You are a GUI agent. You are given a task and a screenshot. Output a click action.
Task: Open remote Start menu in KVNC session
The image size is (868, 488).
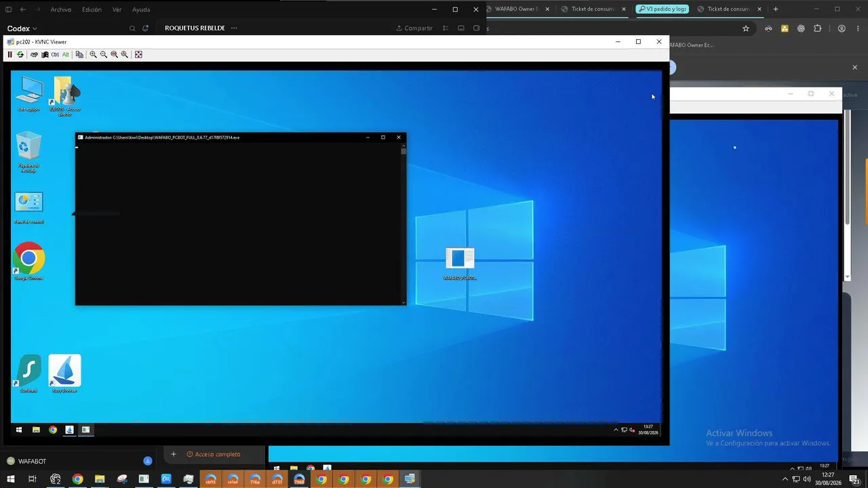pos(19,430)
